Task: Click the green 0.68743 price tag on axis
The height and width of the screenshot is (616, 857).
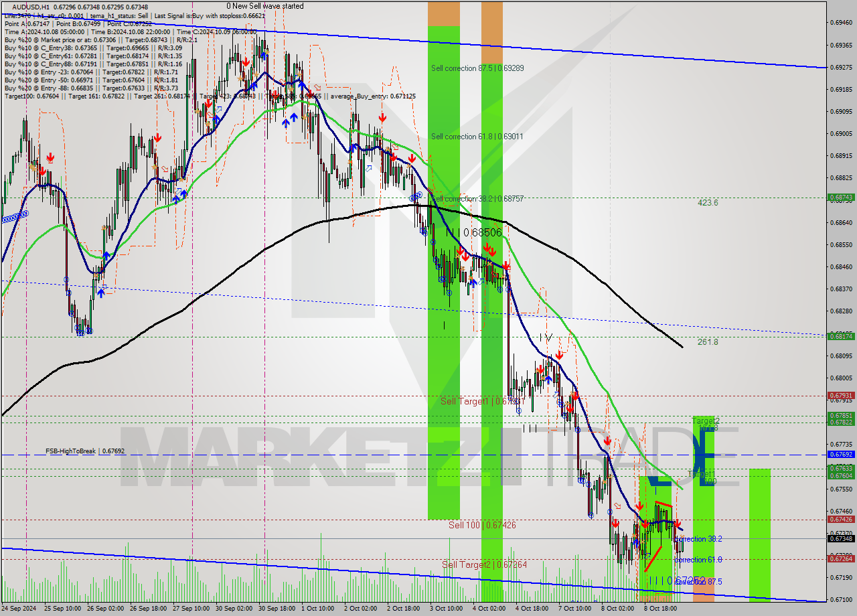Action: pos(842,198)
